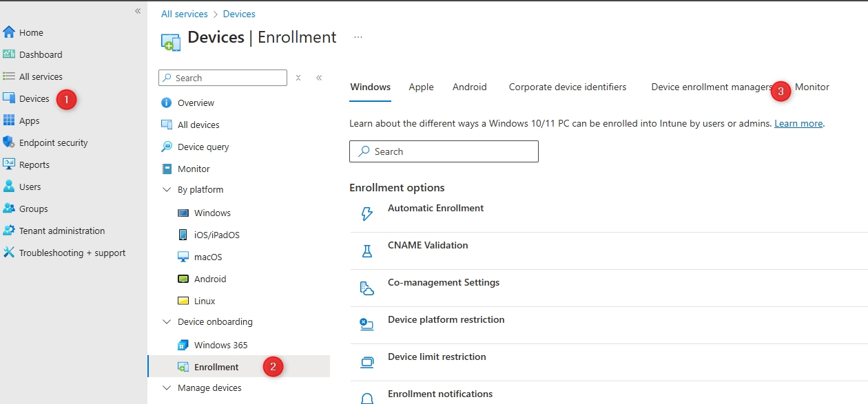Click the Apps grid icon
This screenshot has width=868, height=404.
click(x=9, y=120)
